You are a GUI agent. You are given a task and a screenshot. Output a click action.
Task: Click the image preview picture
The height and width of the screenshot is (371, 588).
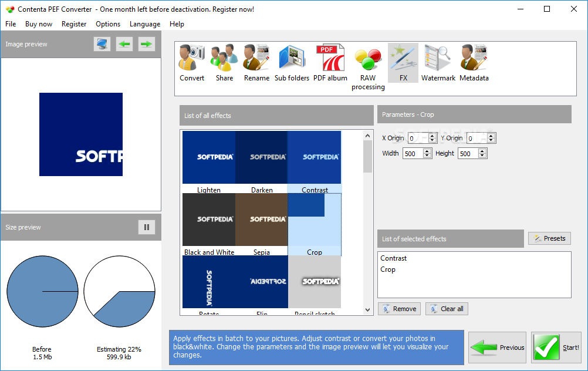pyautogui.click(x=81, y=134)
